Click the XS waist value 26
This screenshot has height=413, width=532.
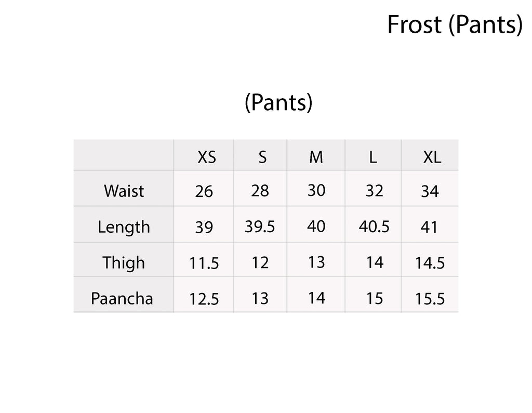[204, 192]
